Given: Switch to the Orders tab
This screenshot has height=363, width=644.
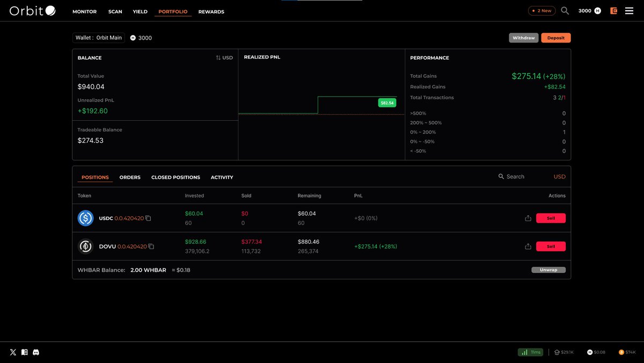Looking at the screenshot, I should (x=130, y=177).
